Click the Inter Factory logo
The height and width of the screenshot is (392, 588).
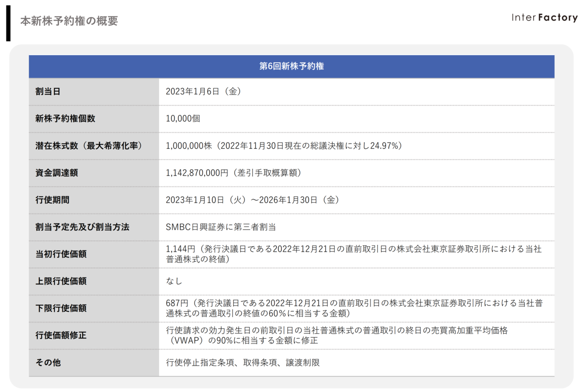point(544,18)
